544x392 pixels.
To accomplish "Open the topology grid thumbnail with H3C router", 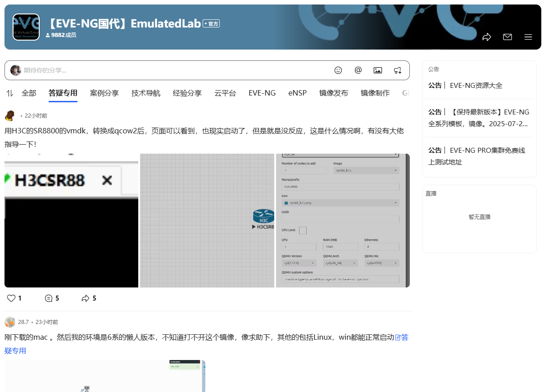I will [207, 220].
